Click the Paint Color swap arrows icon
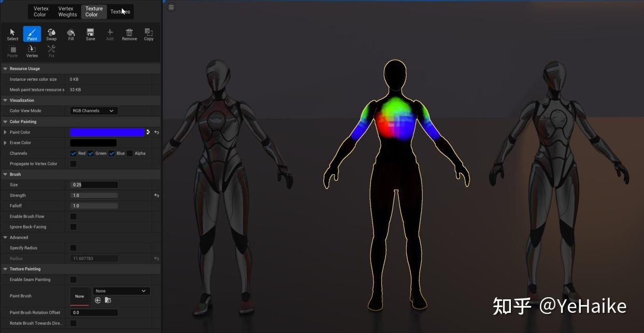Viewport: 644px width, 333px height. tap(148, 132)
